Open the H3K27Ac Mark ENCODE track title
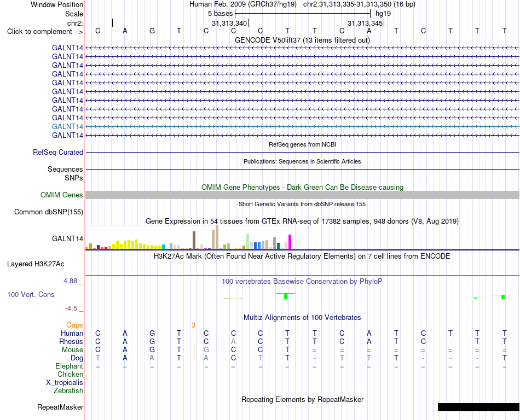Viewport: 520px width, 420px height. coord(302,256)
